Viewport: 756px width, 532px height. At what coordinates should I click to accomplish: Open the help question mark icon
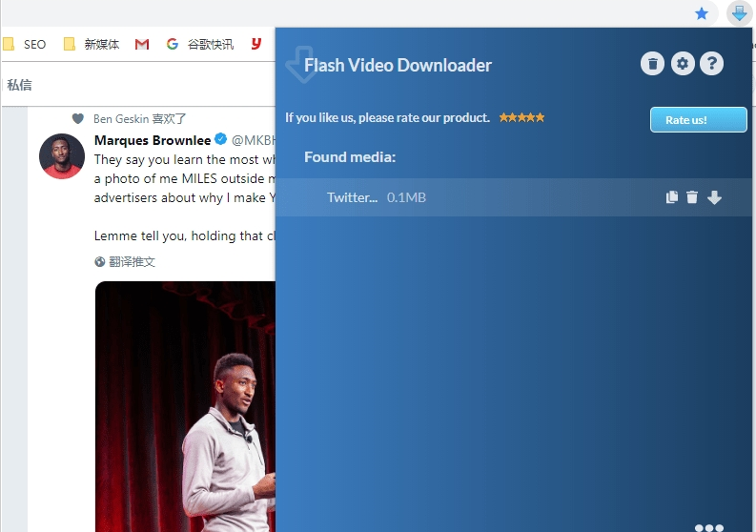point(711,64)
